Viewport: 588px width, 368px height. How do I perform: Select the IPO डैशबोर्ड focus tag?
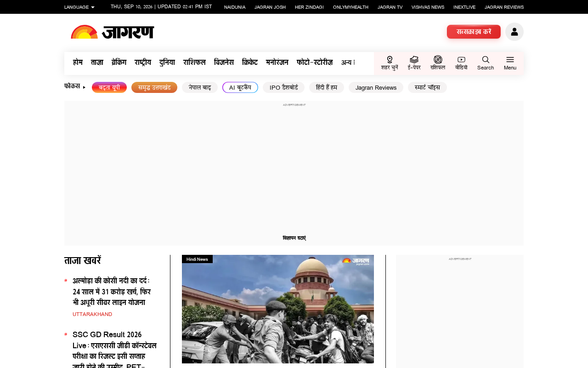pos(283,87)
